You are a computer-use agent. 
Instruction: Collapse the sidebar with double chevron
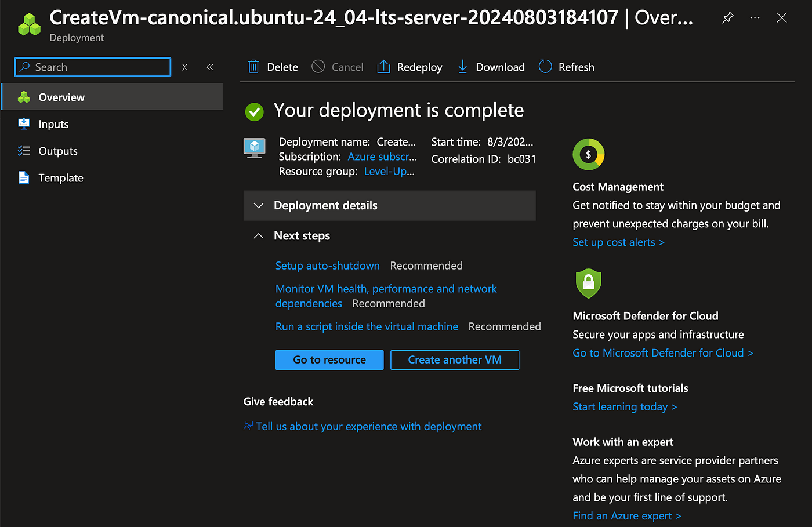tap(210, 67)
